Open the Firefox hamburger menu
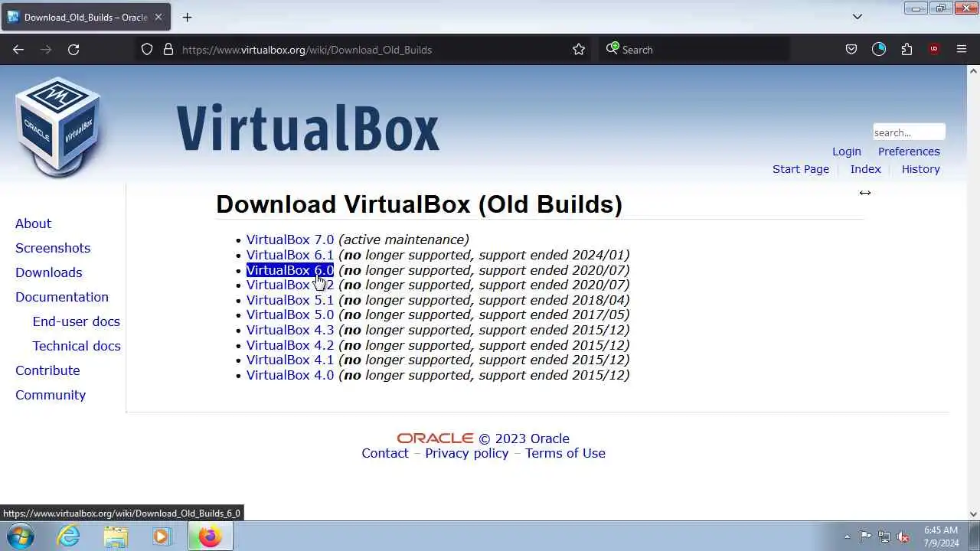980x551 pixels. [x=962, y=49]
